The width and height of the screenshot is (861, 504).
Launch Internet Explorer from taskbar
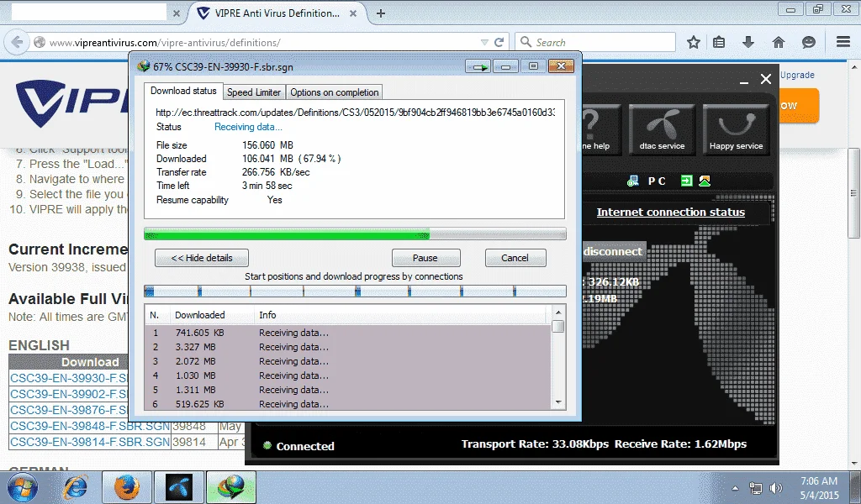click(x=76, y=487)
